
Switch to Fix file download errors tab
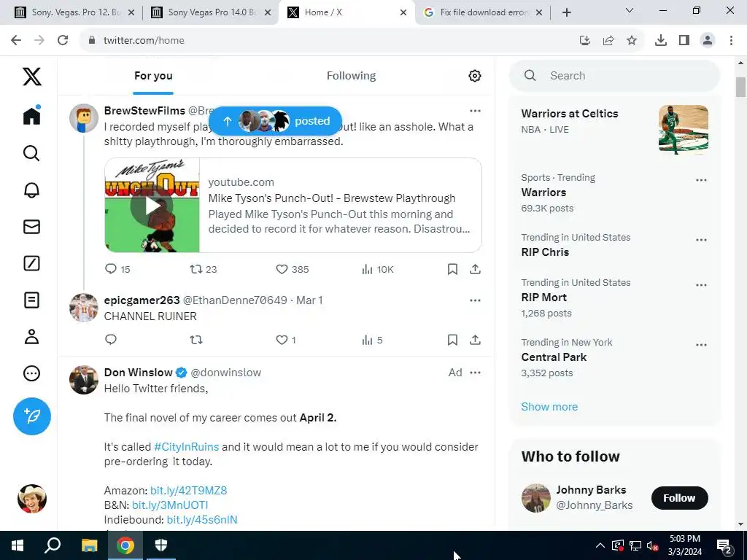point(483,12)
